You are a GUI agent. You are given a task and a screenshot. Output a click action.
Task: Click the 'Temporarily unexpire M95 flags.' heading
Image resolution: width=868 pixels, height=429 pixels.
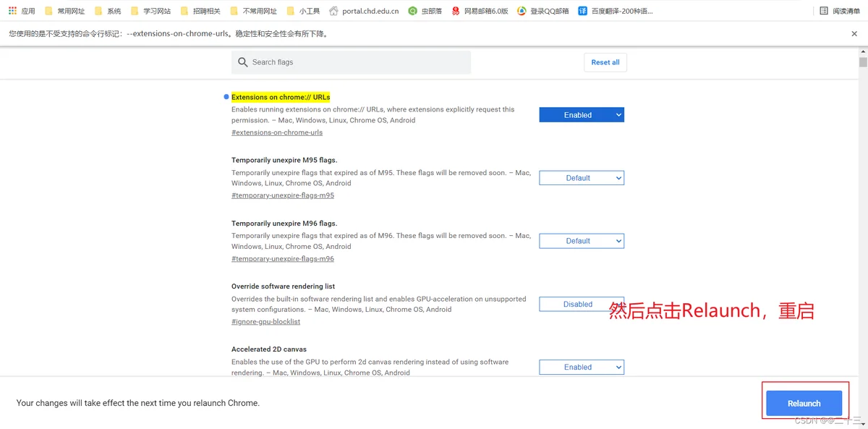pyautogui.click(x=284, y=160)
